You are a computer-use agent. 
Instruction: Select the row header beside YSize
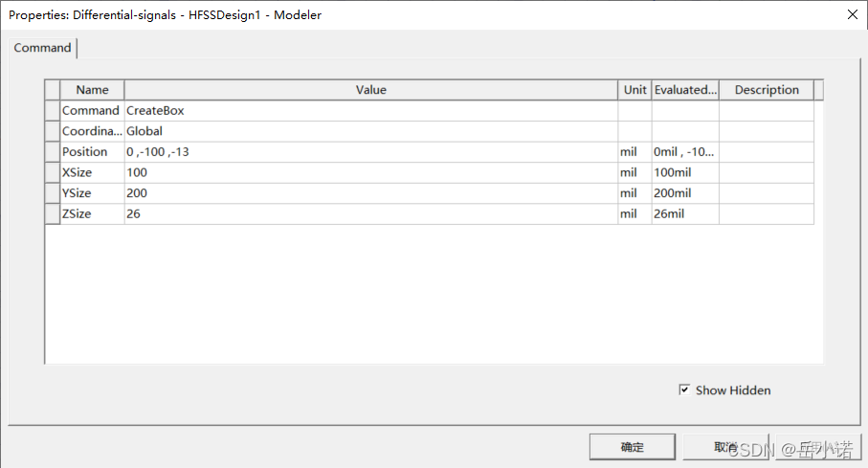point(53,192)
